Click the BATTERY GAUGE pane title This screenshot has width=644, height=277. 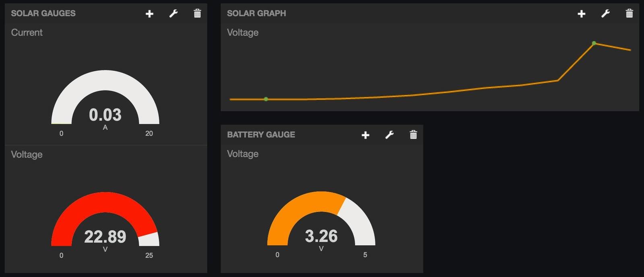click(x=261, y=135)
